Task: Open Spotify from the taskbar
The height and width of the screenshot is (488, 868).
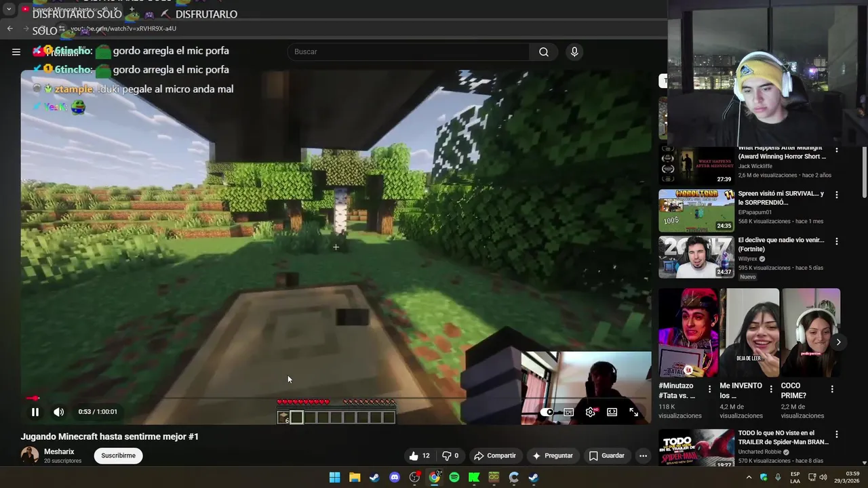Action: click(x=454, y=477)
